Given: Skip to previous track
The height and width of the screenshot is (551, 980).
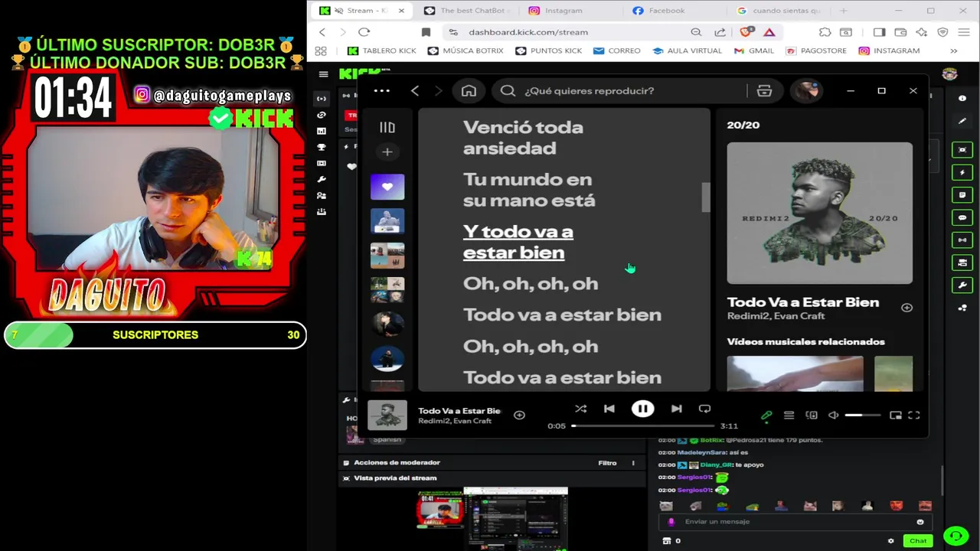Looking at the screenshot, I should [609, 409].
